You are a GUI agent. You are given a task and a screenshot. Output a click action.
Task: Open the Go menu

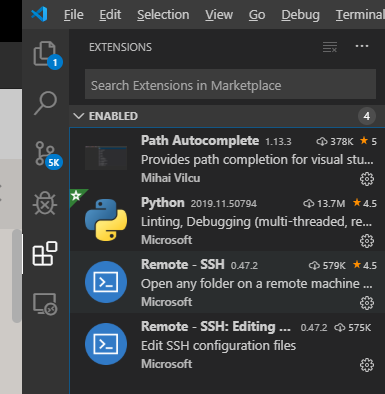[x=257, y=15]
